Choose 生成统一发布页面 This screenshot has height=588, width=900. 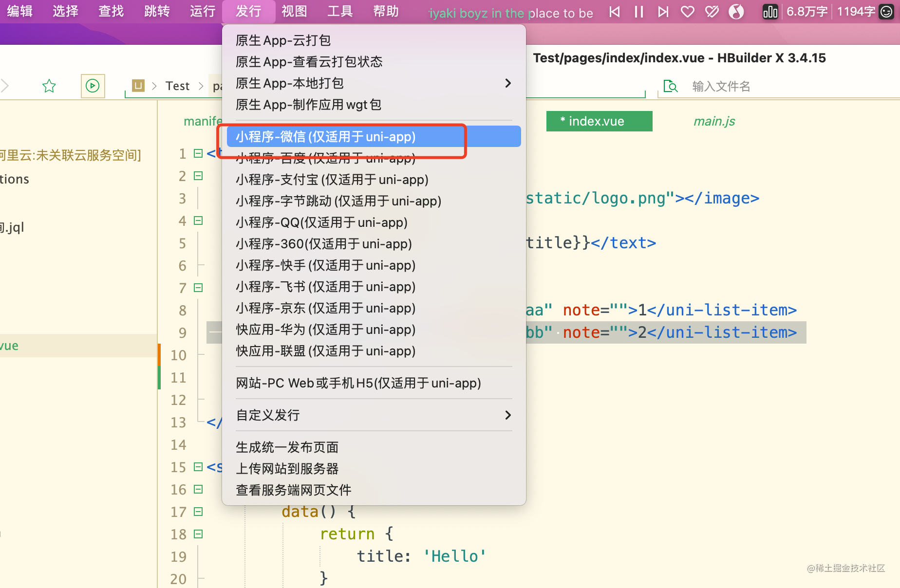tap(374, 447)
